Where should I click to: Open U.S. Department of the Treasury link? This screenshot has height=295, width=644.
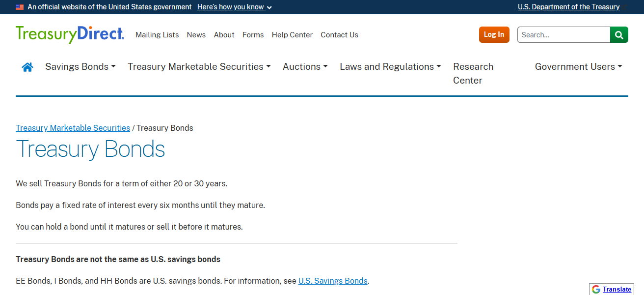point(568,7)
